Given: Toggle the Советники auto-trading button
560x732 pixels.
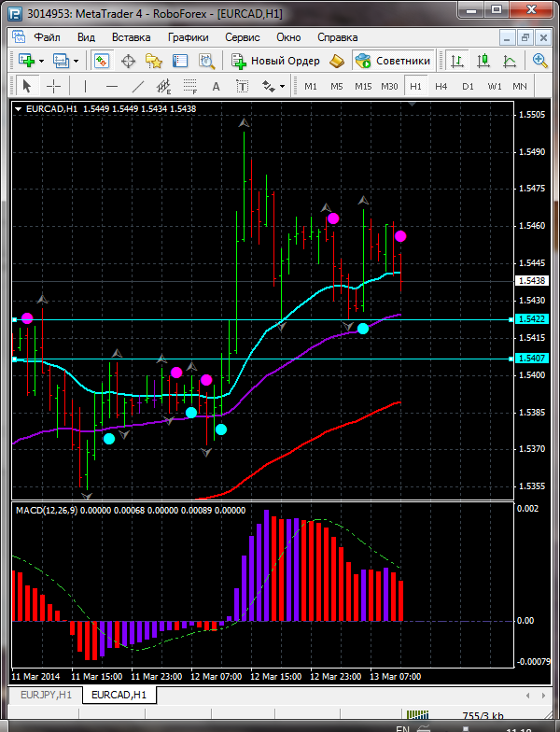Looking at the screenshot, I should coord(392,61).
